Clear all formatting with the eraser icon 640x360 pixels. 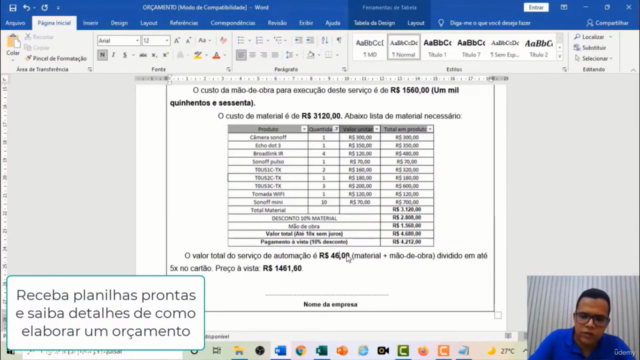[x=223, y=40]
